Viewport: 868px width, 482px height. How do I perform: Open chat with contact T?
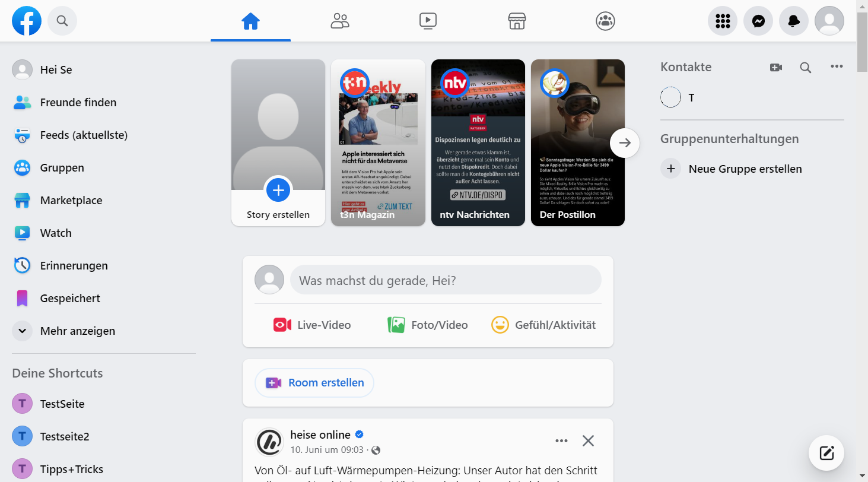[x=752, y=97]
